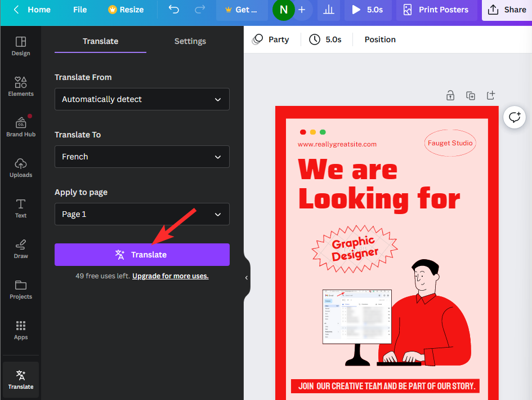Click the undo arrow icon
Image resolution: width=532 pixels, height=400 pixels.
(x=174, y=10)
